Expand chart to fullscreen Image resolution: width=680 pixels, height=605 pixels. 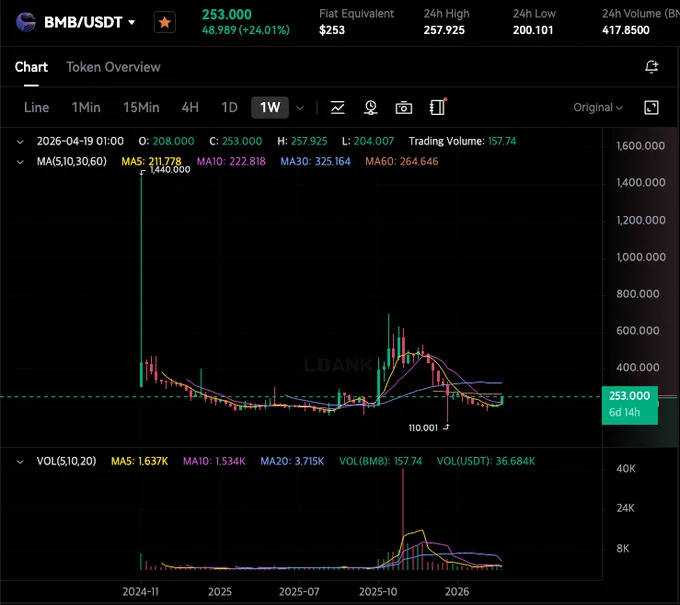(x=651, y=108)
